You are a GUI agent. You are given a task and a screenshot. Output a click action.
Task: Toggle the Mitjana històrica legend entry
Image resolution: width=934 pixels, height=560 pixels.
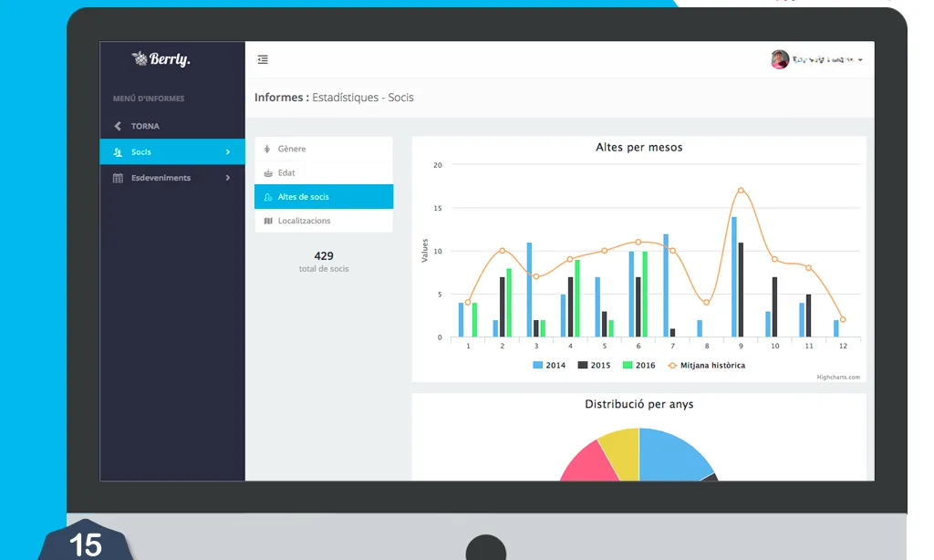[707, 365]
